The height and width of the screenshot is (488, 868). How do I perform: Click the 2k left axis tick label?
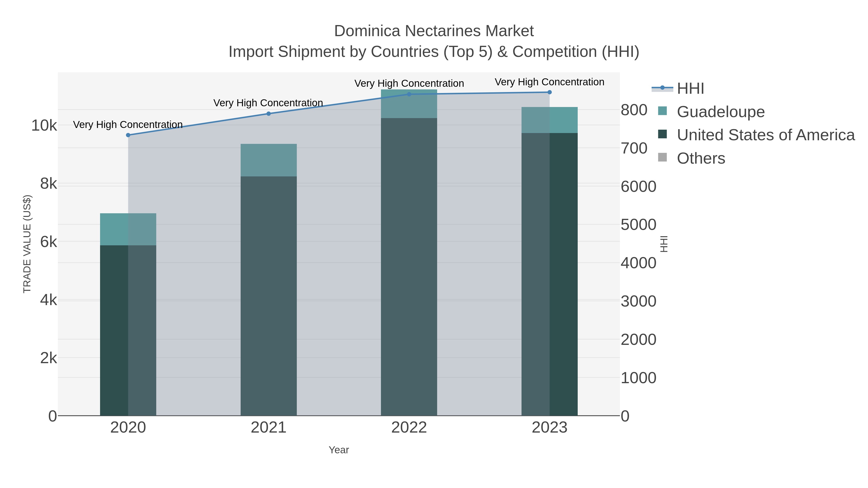point(48,358)
